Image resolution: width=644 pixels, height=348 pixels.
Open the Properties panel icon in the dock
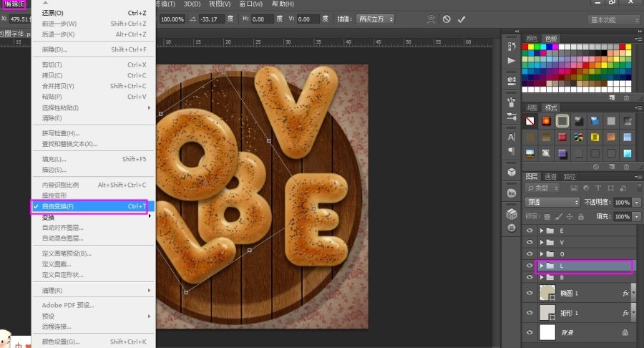pyautogui.click(x=512, y=81)
